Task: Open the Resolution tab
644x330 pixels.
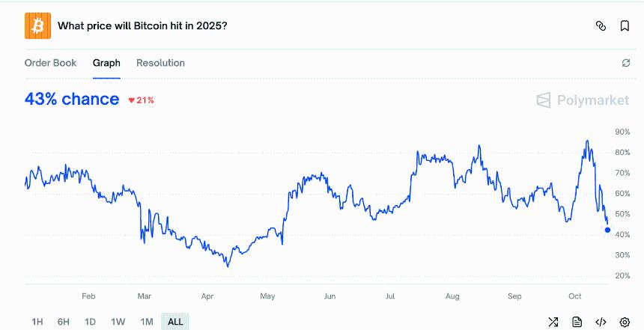Action: 160,63
